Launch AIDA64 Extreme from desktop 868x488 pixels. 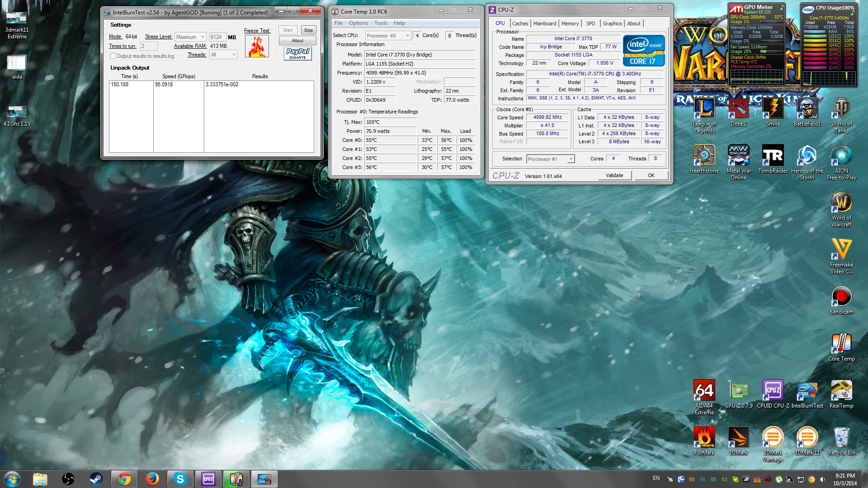click(x=704, y=390)
